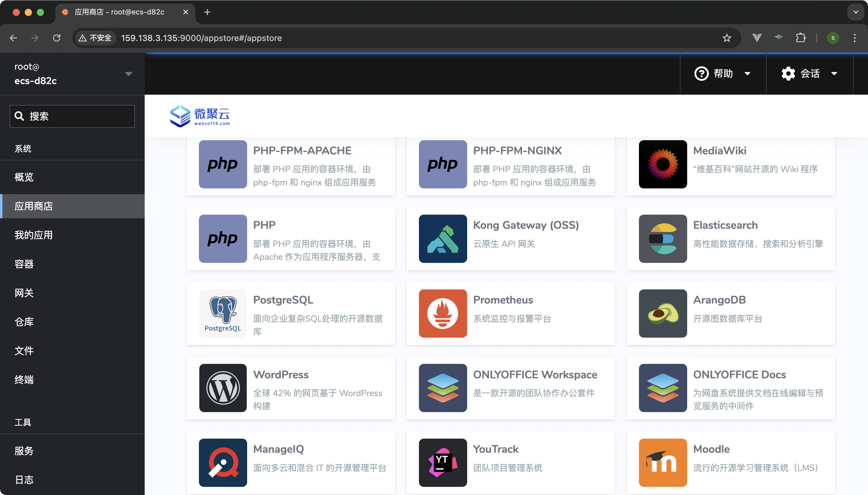Expand the 帮助 help dropdown
This screenshot has height=495, width=868.
[722, 74]
